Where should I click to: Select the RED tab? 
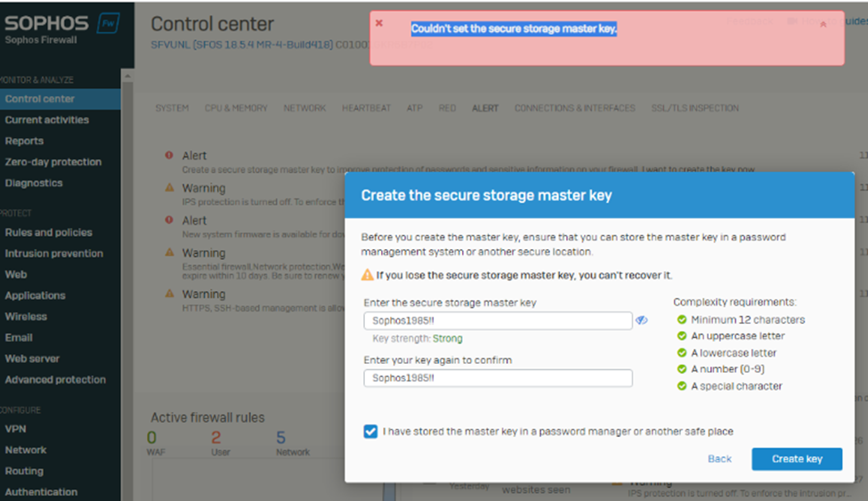pyautogui.click(x=447, y=108)
